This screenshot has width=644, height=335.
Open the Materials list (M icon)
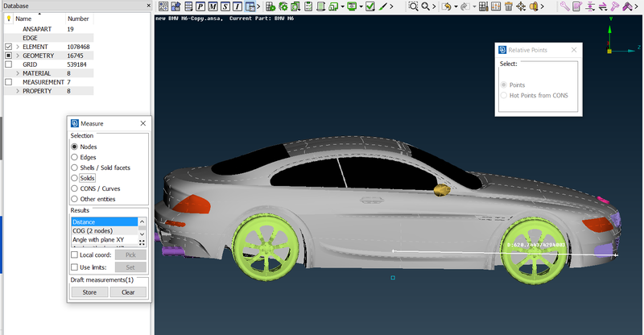(x=213, y=6)
